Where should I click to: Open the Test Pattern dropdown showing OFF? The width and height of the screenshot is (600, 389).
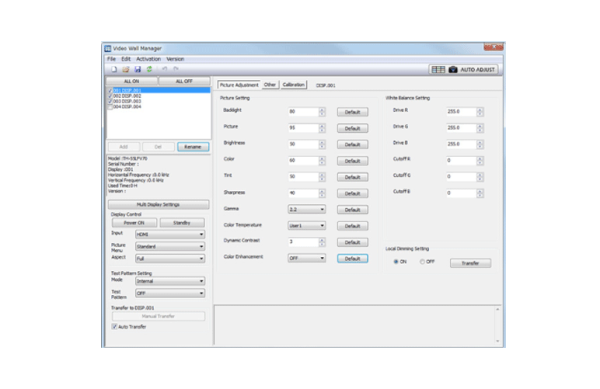tap(170, 293)
